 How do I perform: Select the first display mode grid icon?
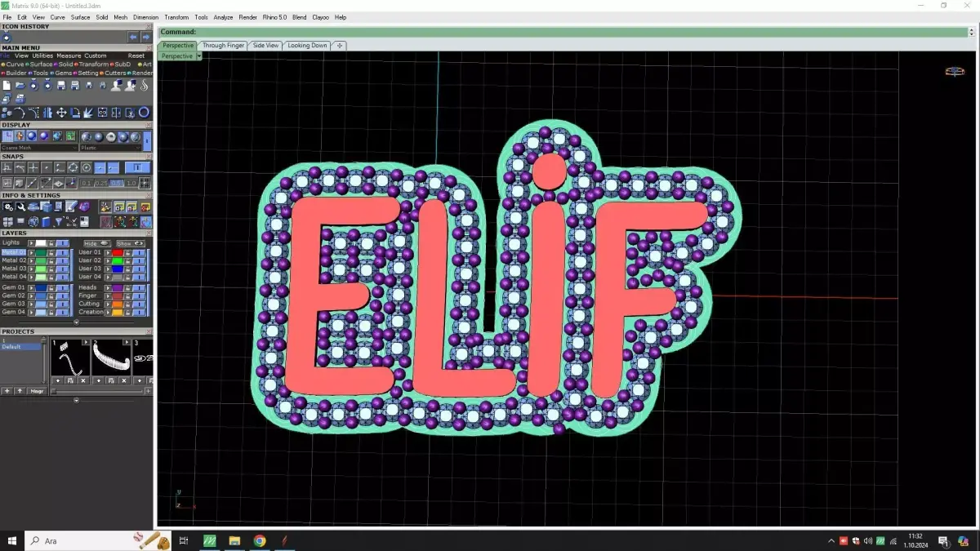[x=7, y=136]
